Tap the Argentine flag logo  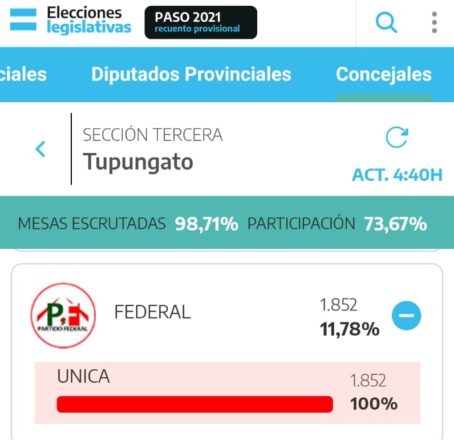coord(23,20)
